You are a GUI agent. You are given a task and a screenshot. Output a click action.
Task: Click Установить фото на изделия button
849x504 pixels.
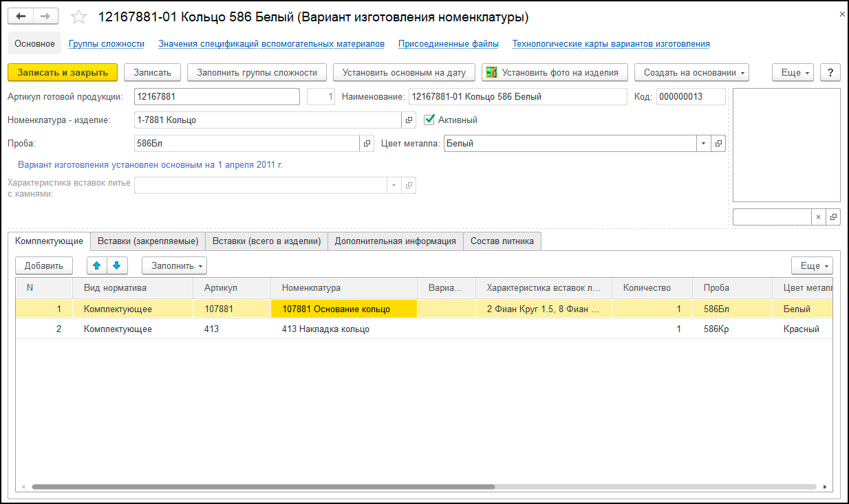555,72
